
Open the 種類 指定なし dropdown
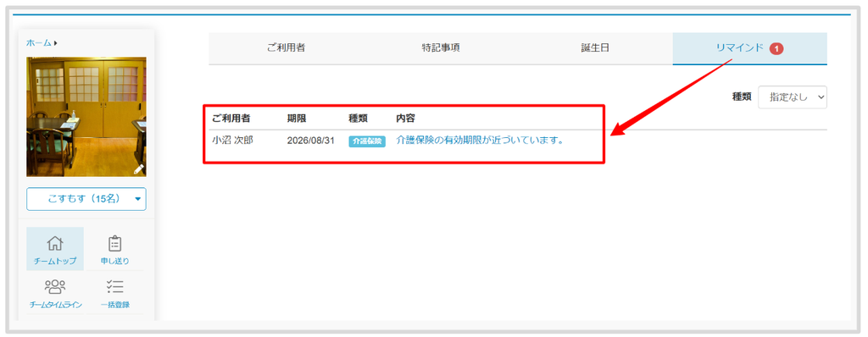[x=793, y=97]
